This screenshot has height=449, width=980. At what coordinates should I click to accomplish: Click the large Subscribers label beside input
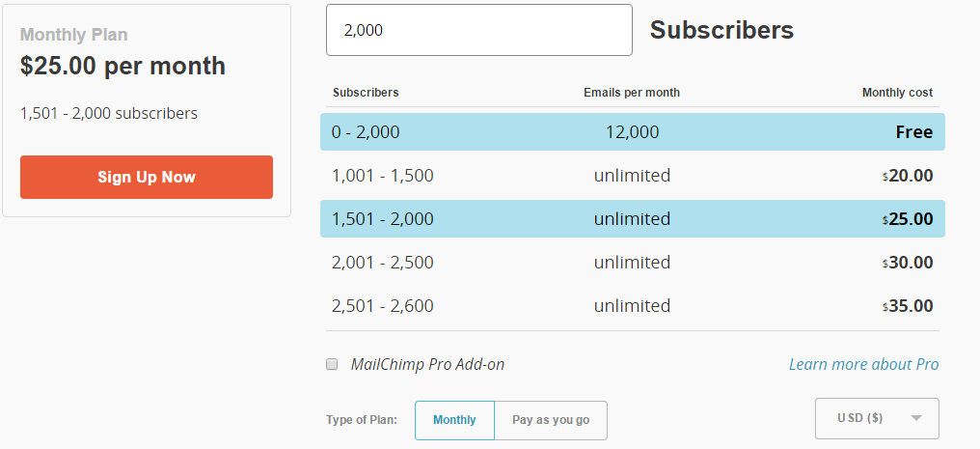[x=721, y=30]
